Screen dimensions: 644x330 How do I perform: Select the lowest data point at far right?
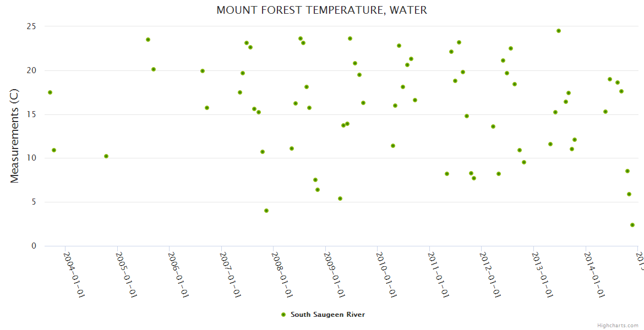(x=632, y=225)
